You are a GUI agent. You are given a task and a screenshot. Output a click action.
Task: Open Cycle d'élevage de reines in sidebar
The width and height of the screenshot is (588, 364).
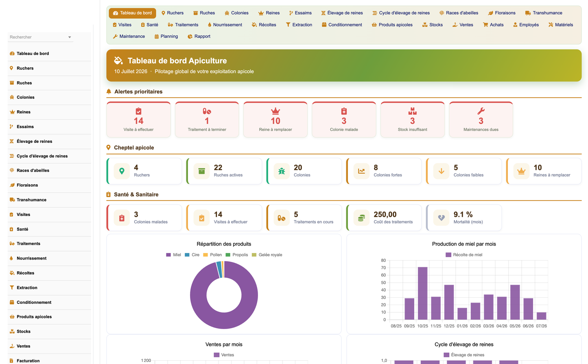pyautogui.click(x=49, y=156)
